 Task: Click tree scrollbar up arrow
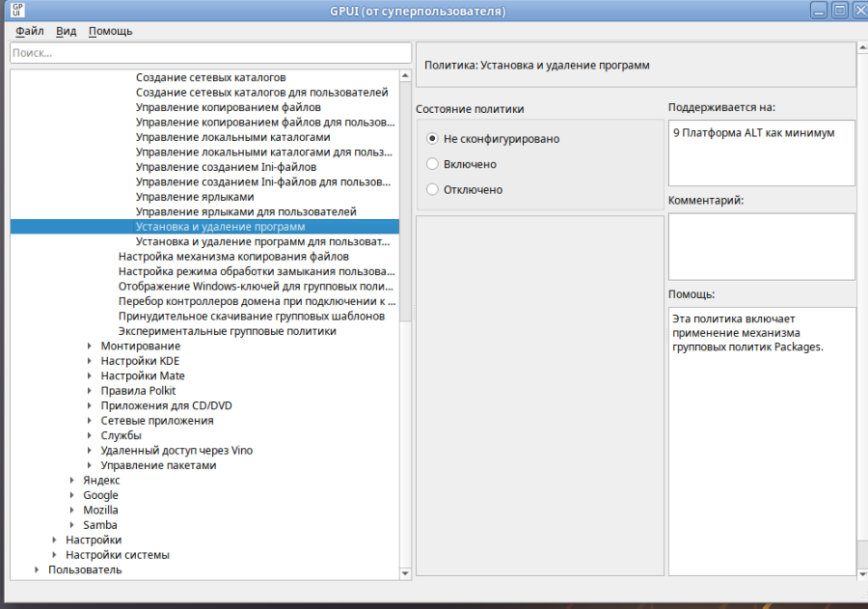[405, 75]
